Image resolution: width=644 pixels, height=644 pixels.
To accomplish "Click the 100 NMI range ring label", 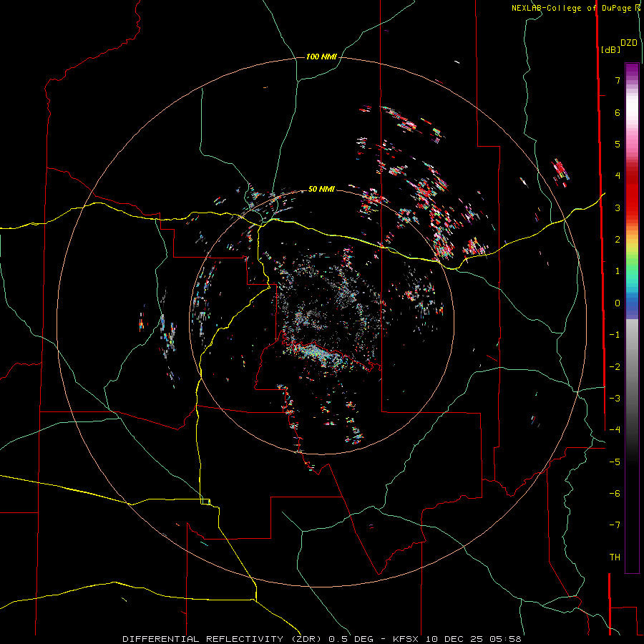I will [321, 57].
